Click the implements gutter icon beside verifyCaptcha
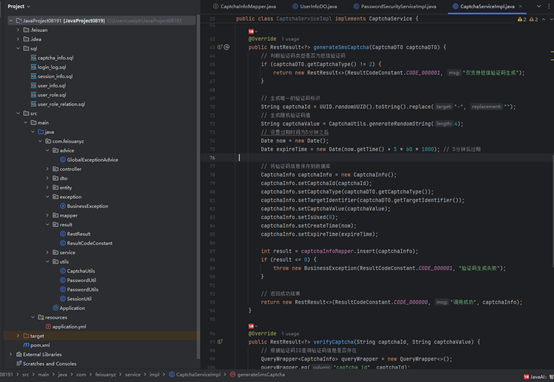This screenshot has width=554, height=382. [220, 342]
